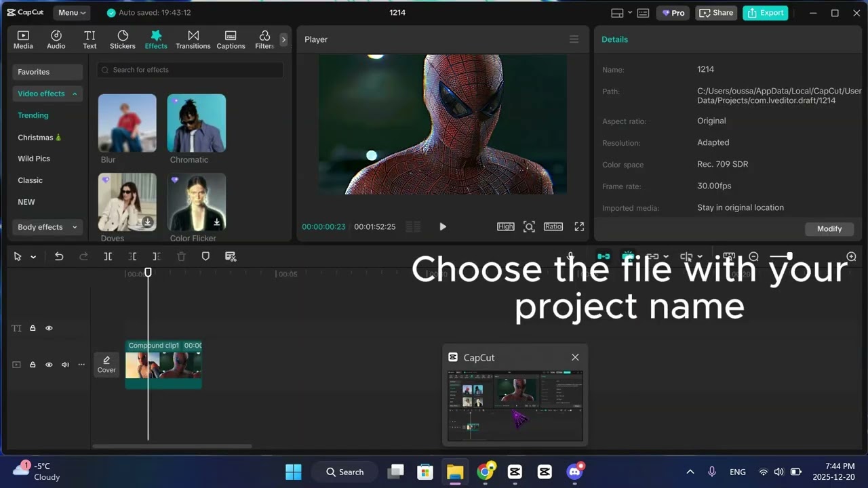Select the pointer Select tool
Image resolution: width=868 pixels, height=488 pixels.
click(x=18, y=257)
